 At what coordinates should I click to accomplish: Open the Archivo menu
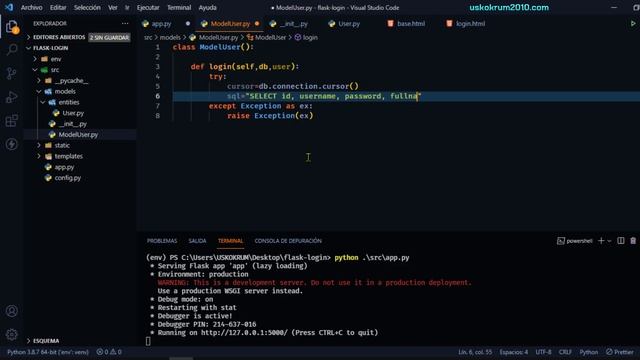point(31,7)
